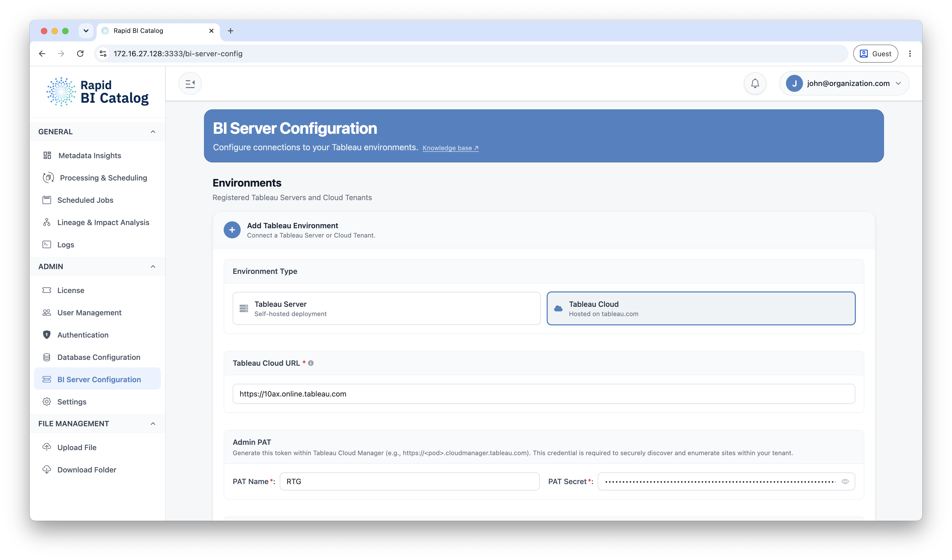Screen dimensions: 952x560
Task: Close the Rapid BI Catalog browser tab
Action: (211, 31)
